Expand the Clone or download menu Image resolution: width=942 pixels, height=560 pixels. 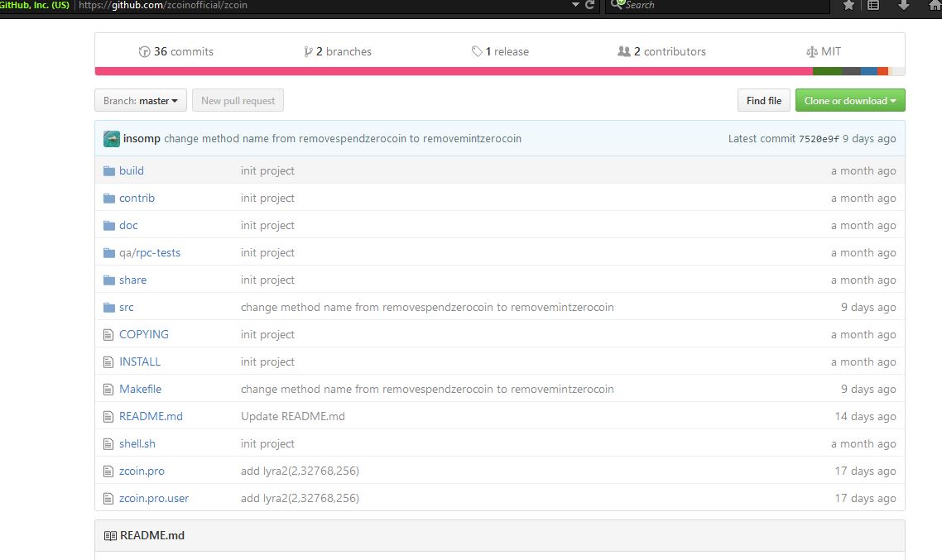850,100
